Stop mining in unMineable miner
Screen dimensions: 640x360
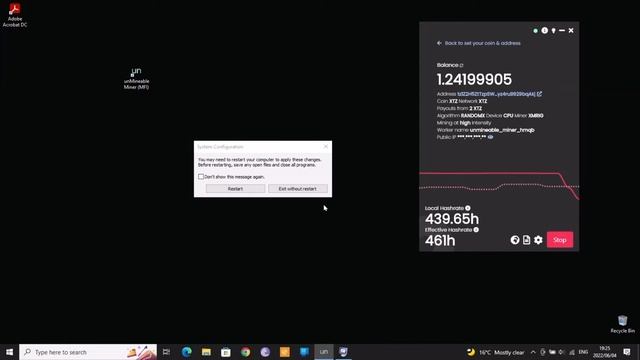[x=560, y=240]
